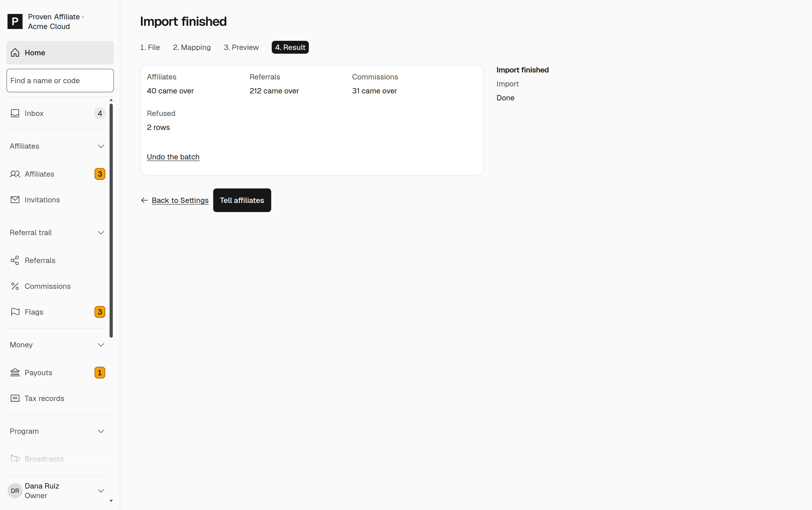Click the Affiliates badge showing 3
812x510 pixels.
pyautogui.click(x=100, y=174)
